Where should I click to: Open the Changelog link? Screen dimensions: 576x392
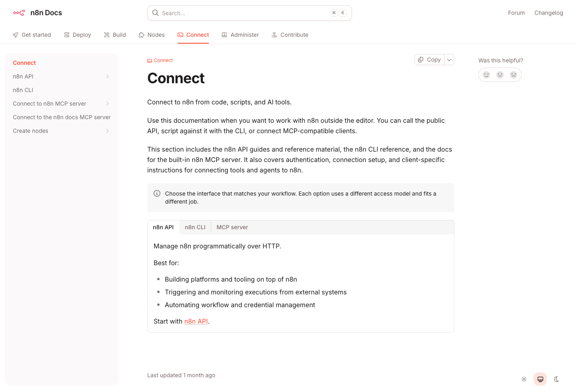[x=549, y=13]
